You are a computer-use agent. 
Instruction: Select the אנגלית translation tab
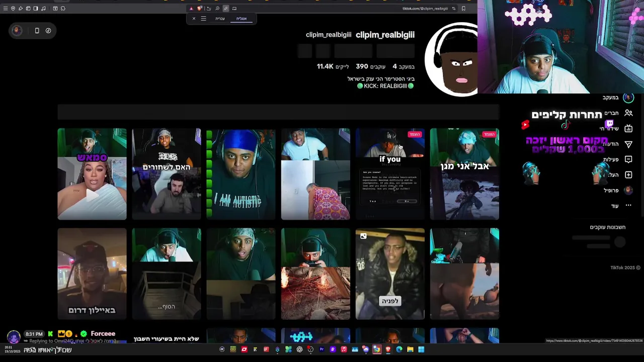tap(242, 19)
